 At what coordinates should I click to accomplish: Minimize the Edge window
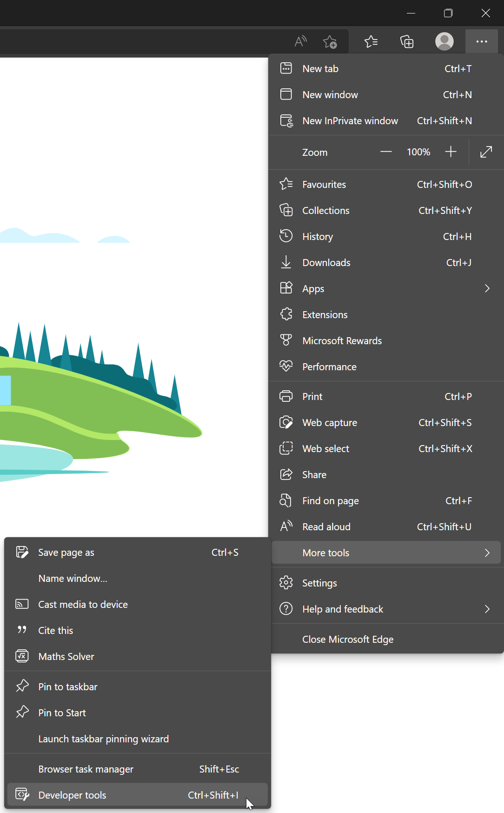pyautogui.click(x=411, y=13)
